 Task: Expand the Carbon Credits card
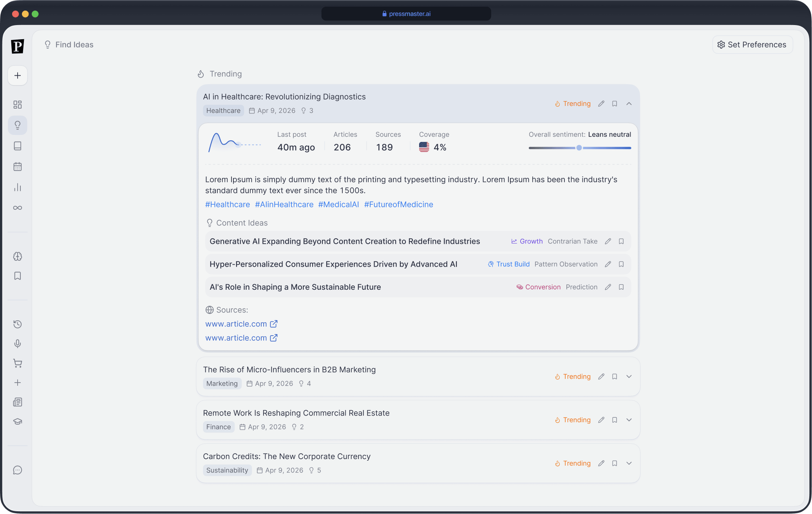[629, 463]
